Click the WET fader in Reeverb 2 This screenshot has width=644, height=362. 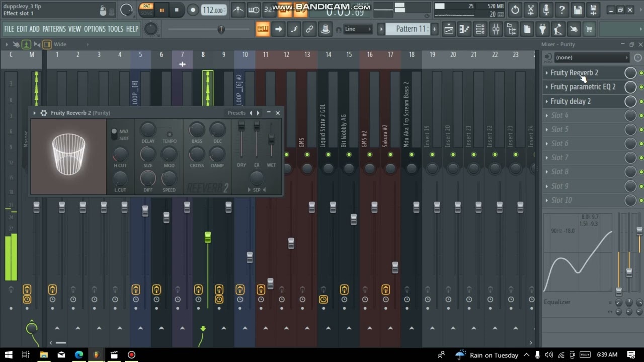point(271,138)
